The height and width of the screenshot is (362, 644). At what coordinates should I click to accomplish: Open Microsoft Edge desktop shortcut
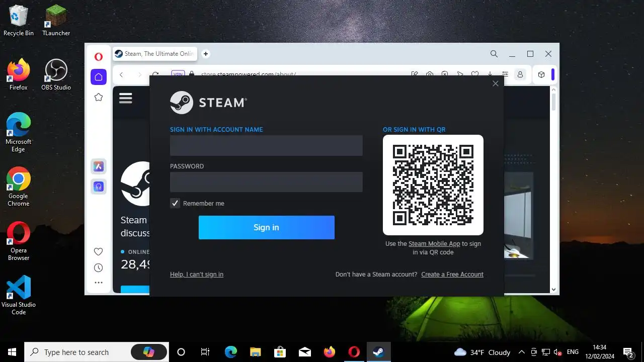point(19,133)
